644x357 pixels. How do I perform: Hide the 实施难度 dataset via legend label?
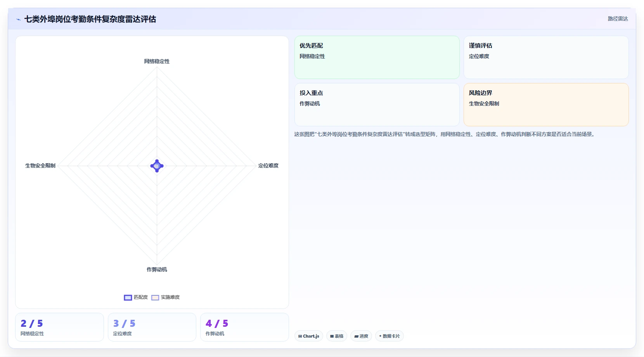click(x=170, y=297)
